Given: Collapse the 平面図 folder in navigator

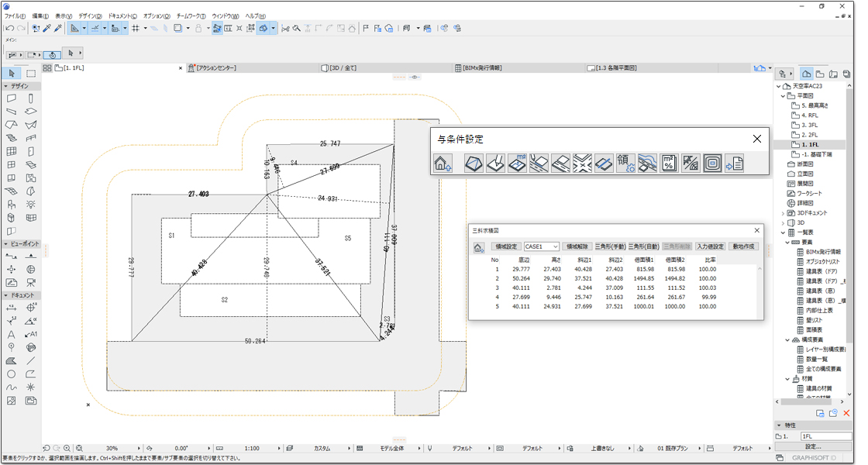Looking at the screenshot, I should 783,96.
